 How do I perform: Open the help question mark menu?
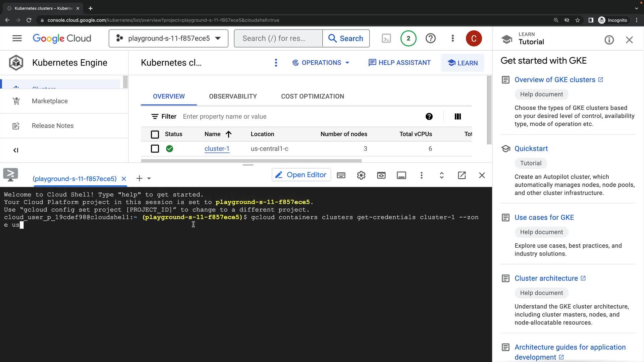[431, 39]
